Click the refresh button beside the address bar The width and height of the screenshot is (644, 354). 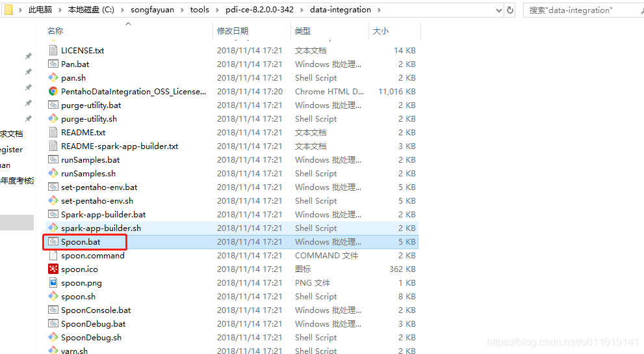click(510, 10)
